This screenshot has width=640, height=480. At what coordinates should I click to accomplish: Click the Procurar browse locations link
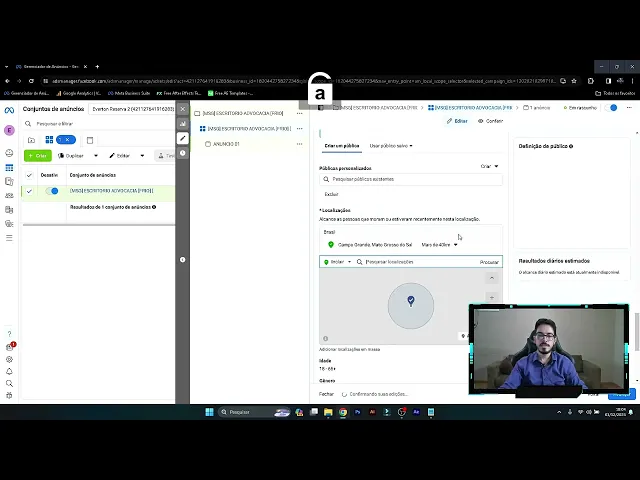(x=489, y=262)
